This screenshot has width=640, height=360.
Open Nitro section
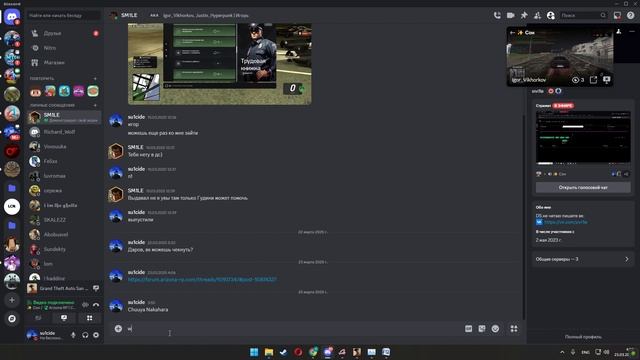coord(64,48)
